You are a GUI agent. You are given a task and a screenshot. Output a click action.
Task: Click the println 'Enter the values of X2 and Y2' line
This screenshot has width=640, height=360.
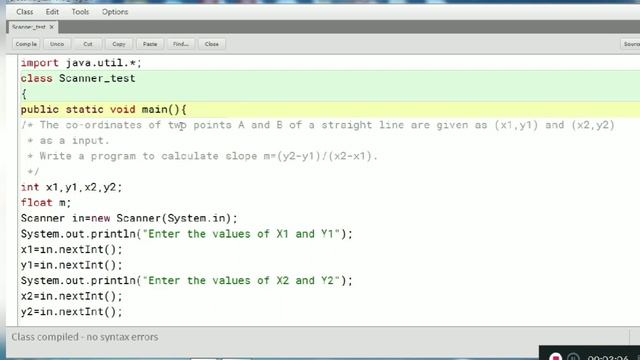click(187, 280)
